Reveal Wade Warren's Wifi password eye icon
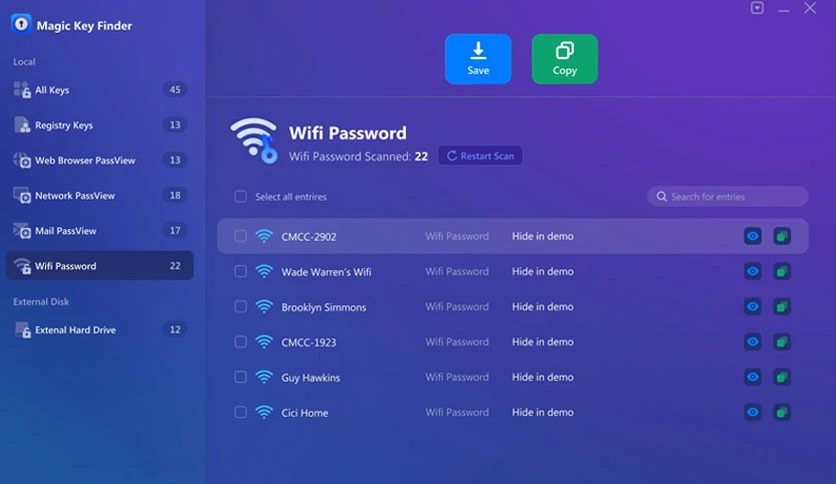Screen dimensions: 836x484 coord(753,271)
